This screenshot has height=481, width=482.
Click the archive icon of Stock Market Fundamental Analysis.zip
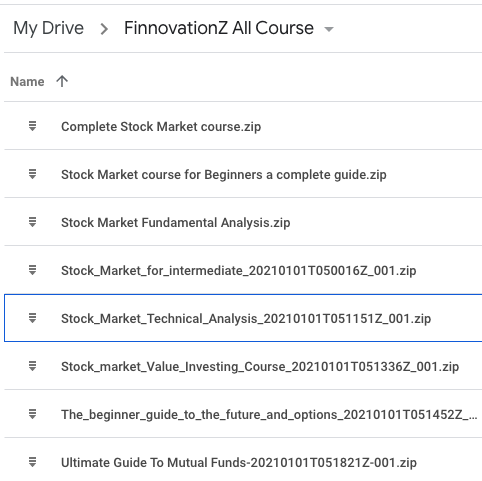[32, 222]
